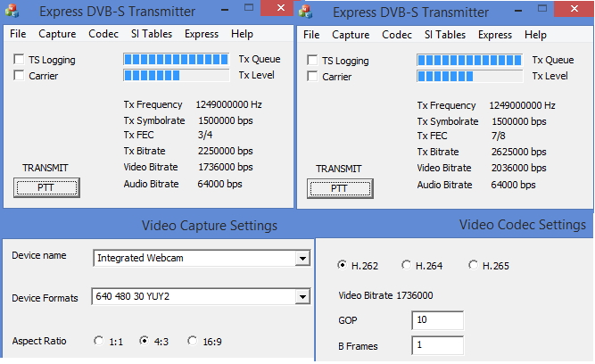Select the H.262 codec option
The image size is (595, 364).
342,265
